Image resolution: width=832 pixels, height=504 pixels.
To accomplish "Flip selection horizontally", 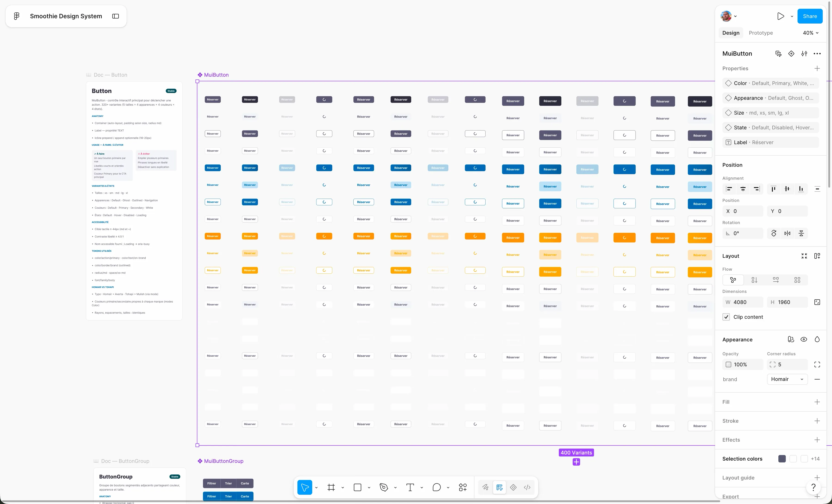I will 787,233.
